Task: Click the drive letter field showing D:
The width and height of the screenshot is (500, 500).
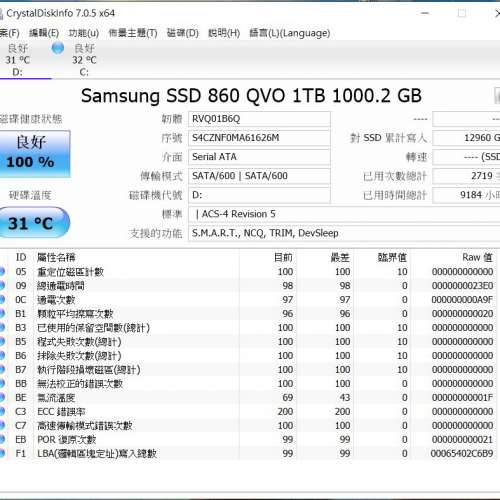Action: (x=259, y=195)
